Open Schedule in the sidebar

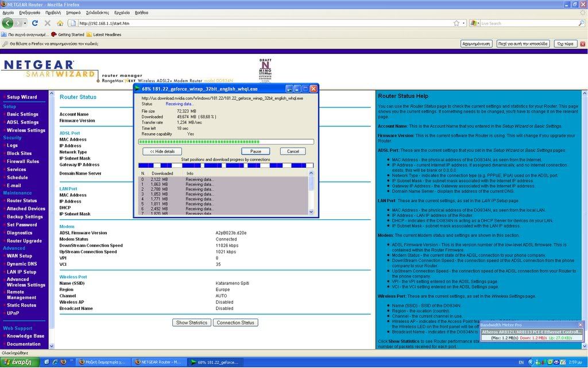17,177
